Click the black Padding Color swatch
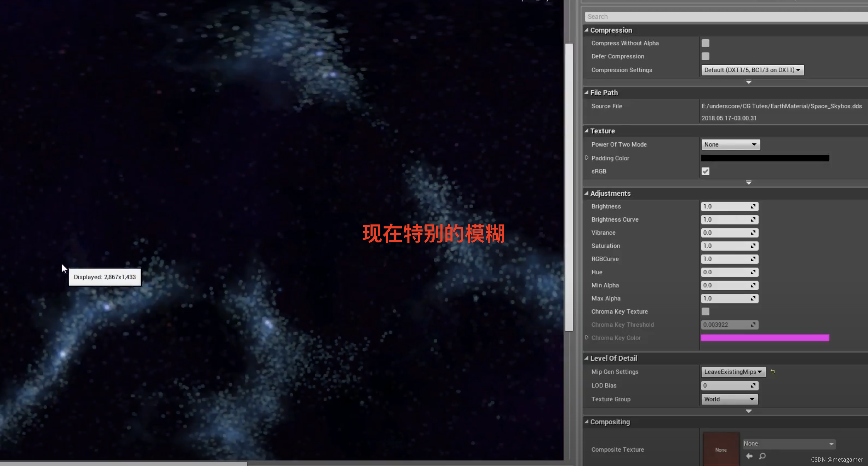 [x=764, y=158]
